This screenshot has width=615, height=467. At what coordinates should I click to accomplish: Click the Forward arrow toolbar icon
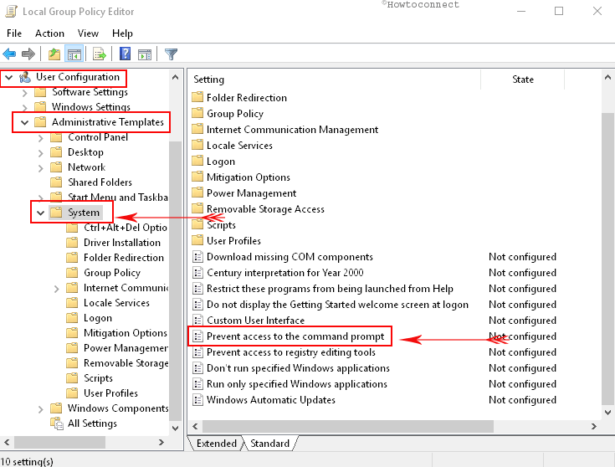(28, 54)
